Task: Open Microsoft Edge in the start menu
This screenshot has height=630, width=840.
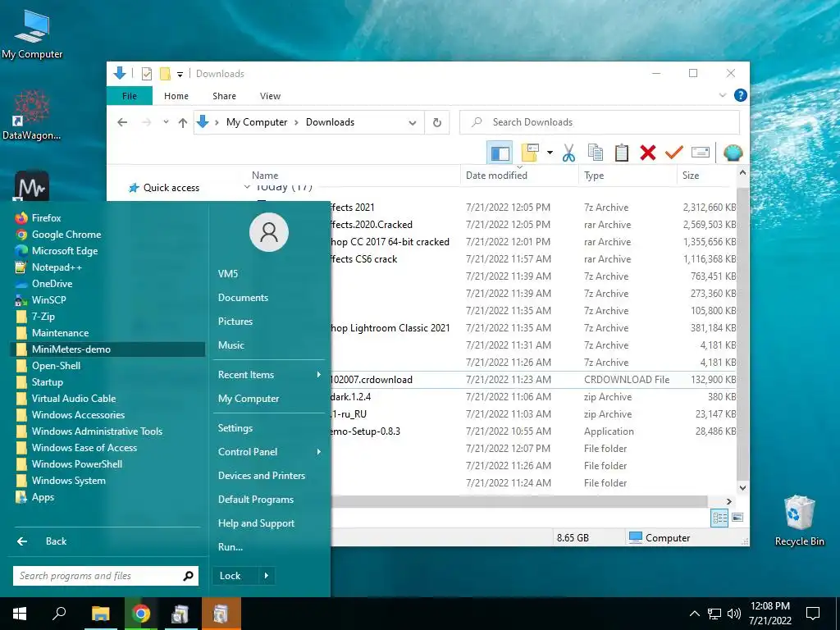Action: [57, 251]
